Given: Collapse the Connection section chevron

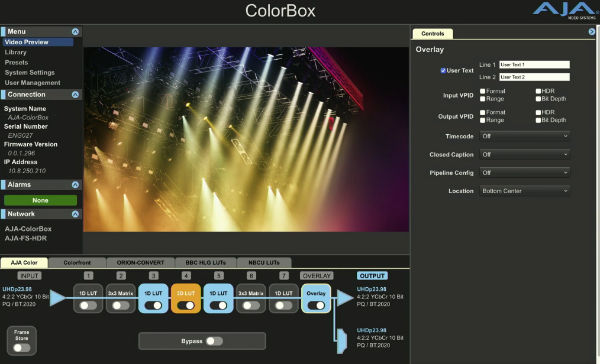Looking at the screenshot, I should pyautogui.click(x=75, y=95).
